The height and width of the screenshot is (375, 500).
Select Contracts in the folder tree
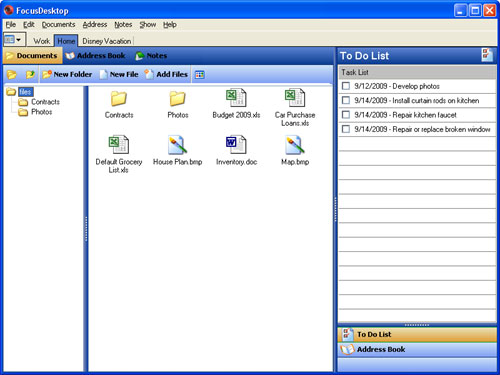[45, 102]
